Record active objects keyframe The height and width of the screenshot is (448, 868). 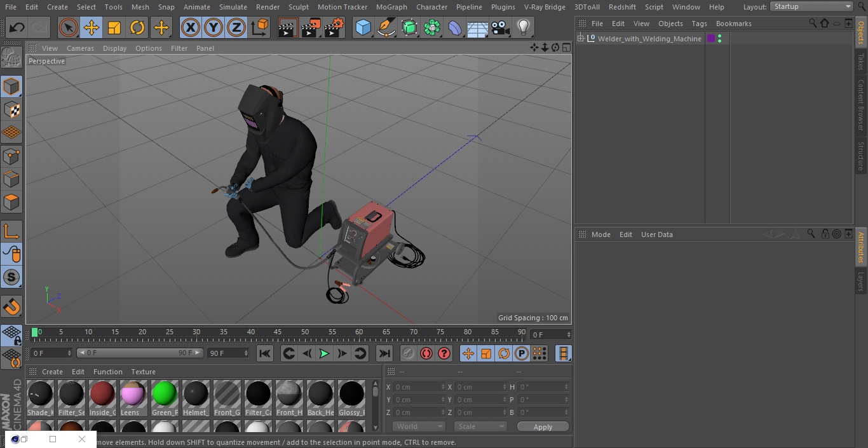[x=409, y=353]
